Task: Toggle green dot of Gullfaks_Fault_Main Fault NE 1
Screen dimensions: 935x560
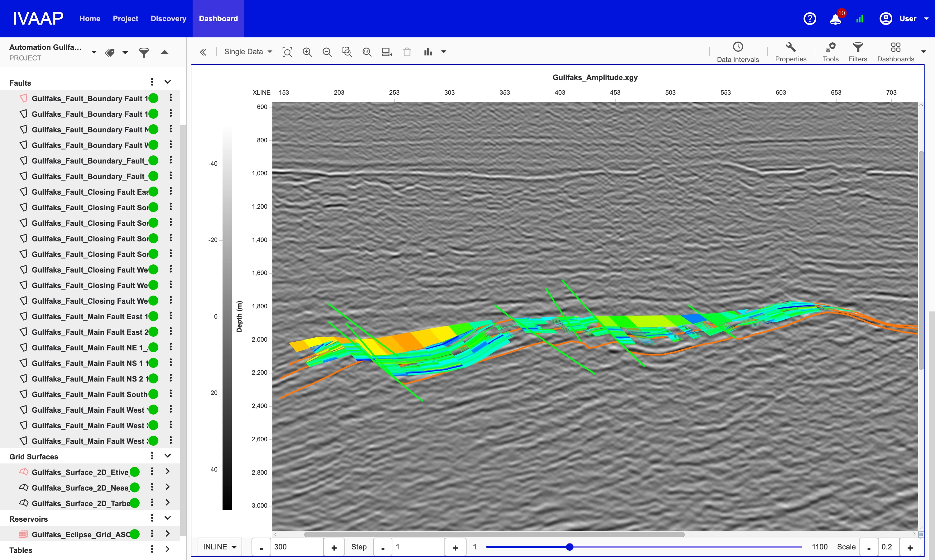Action: pos(153,347)
